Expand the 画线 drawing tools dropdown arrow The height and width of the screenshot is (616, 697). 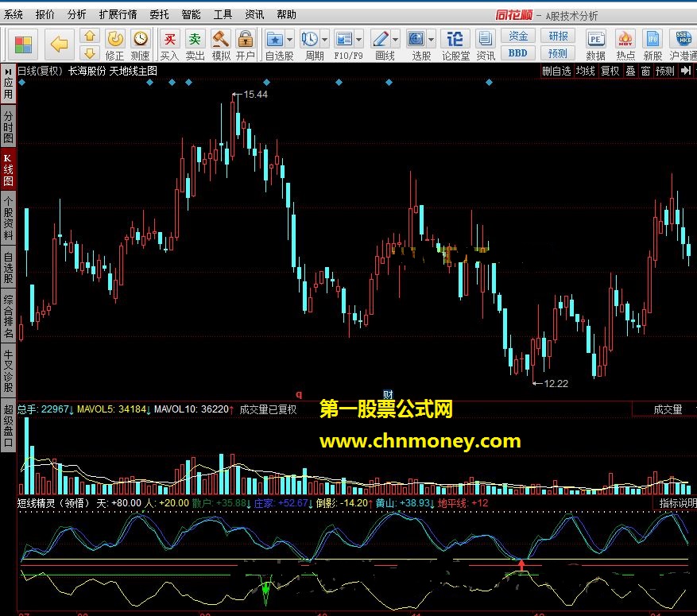395,40
